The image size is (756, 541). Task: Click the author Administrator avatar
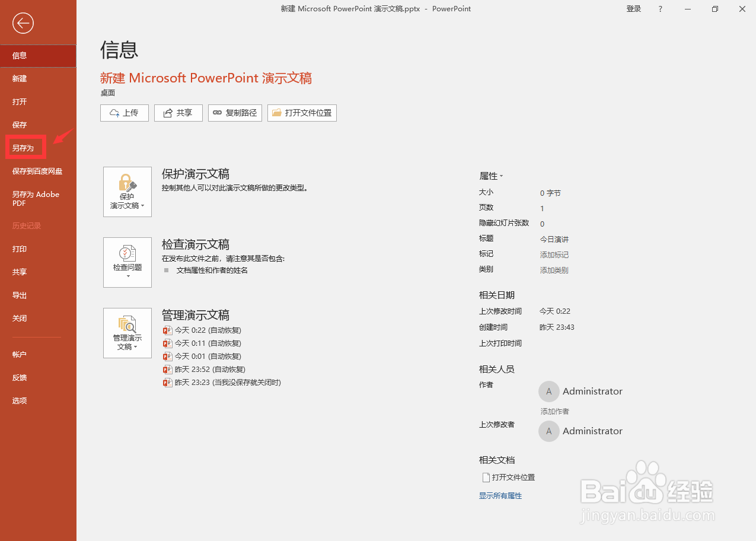549,392
